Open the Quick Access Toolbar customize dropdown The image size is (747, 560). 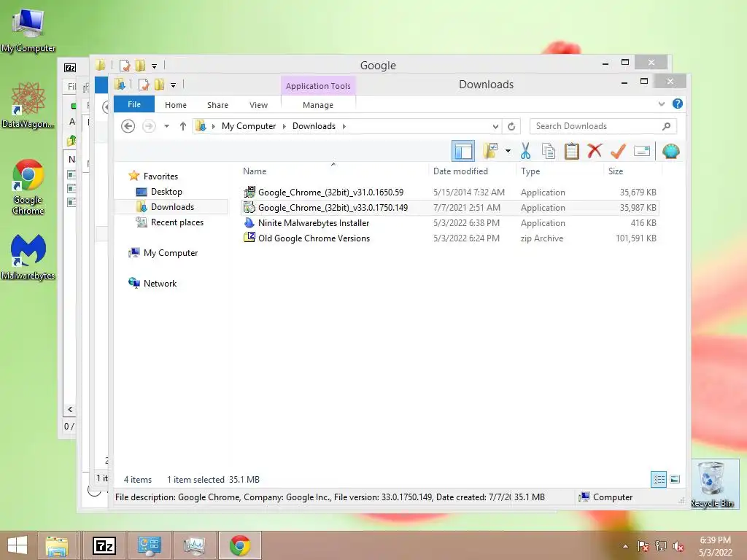point(174,85)
